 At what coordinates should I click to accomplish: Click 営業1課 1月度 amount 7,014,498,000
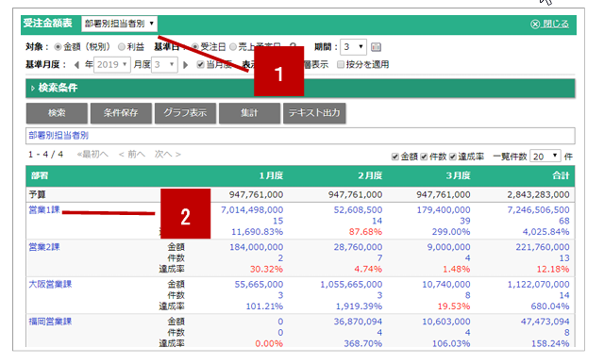click(252, 210)
